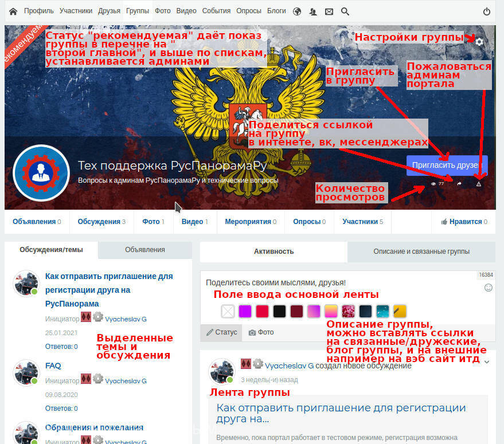Switch to Объявления sidebar tab
The image size is (504, 444).
145,250
